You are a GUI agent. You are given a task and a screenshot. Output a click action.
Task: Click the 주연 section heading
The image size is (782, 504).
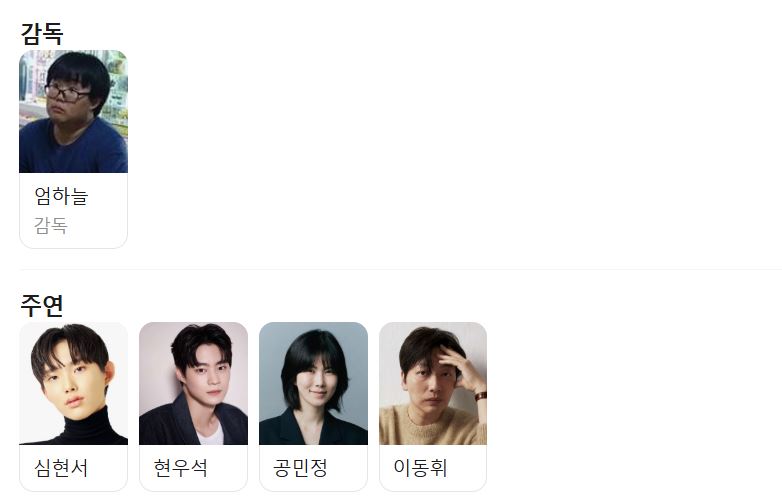click(x=42, y=305)
